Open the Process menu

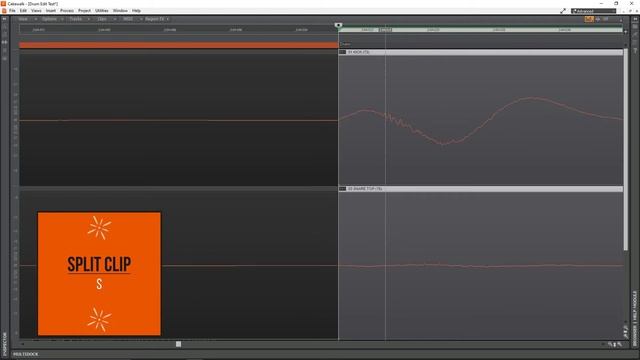(x=67, y=11)
